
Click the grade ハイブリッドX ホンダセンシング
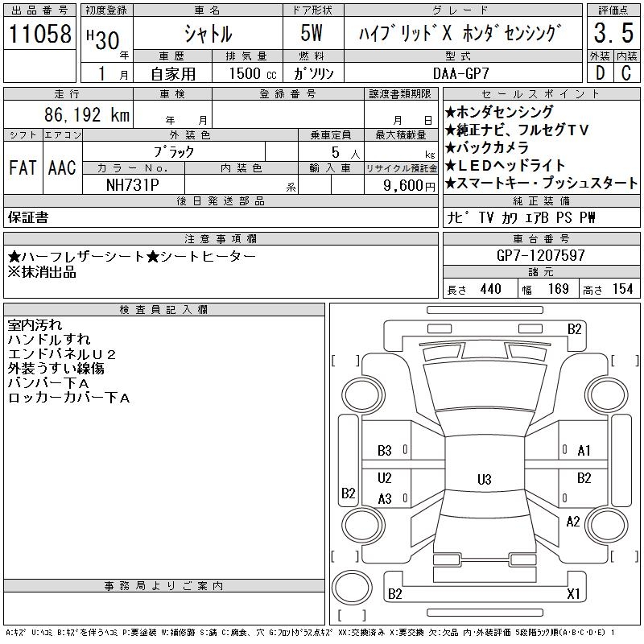460,33
